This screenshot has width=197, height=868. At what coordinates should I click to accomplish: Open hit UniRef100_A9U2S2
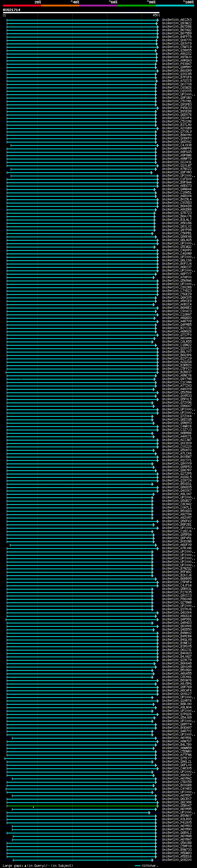click(176, 54)
